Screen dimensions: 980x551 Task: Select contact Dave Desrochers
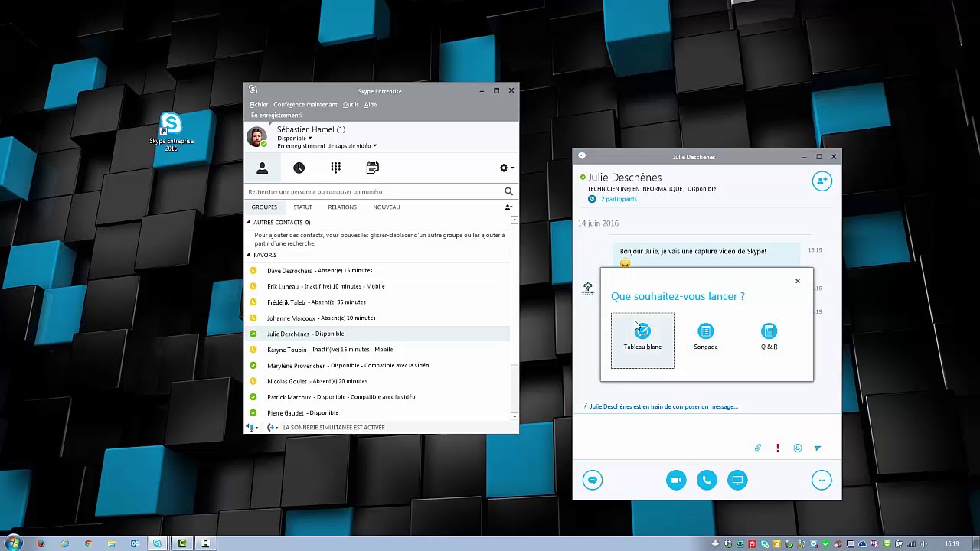[x=378, y=270]
